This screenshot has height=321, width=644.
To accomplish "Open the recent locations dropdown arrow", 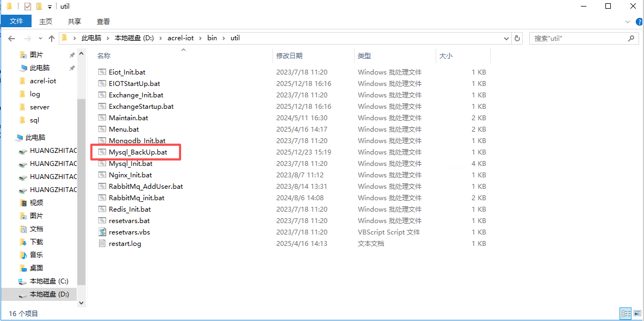I will [x=40, y=39].
